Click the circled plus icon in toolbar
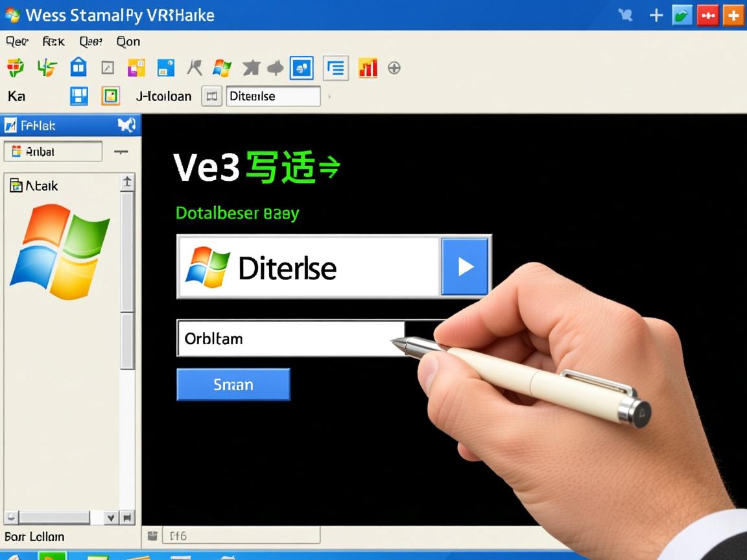 pos(394,67)
